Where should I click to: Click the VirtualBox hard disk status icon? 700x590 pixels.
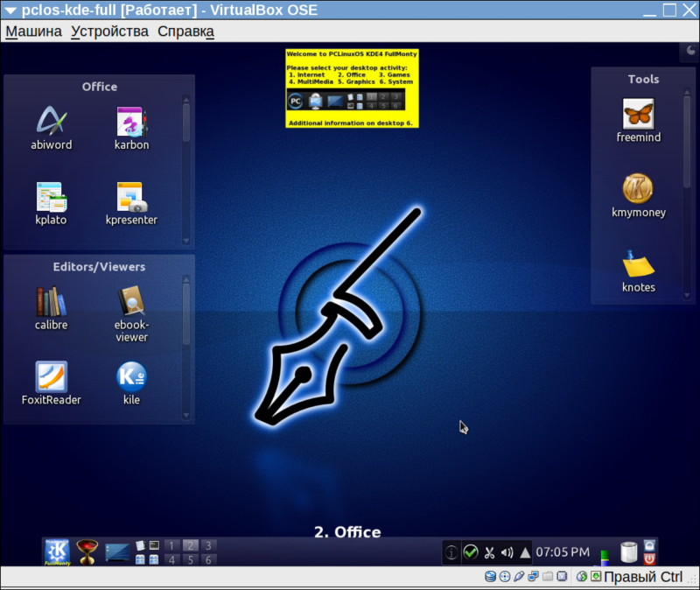click(x=490, y=577)
